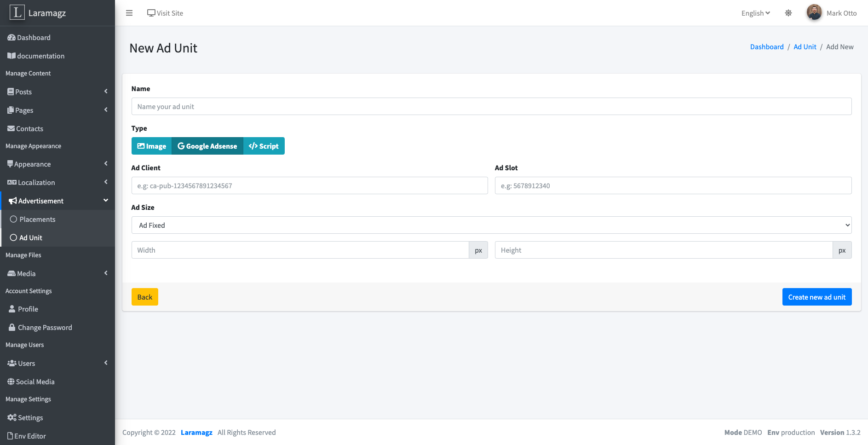This screenshot has height=445, width=868.
Task: Switch to the Script ad type
Action: 264,146
